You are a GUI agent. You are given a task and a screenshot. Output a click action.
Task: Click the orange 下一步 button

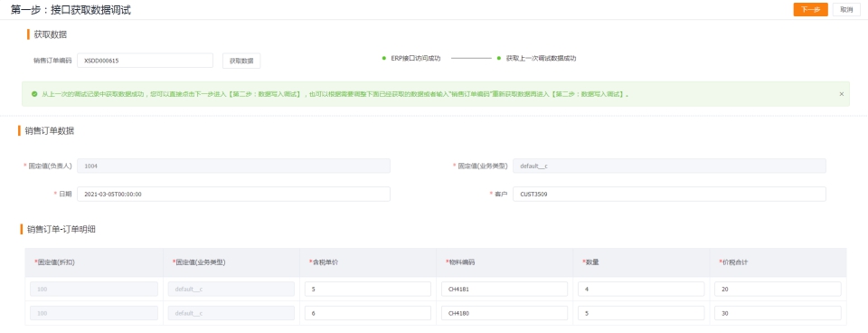(810, 9)
